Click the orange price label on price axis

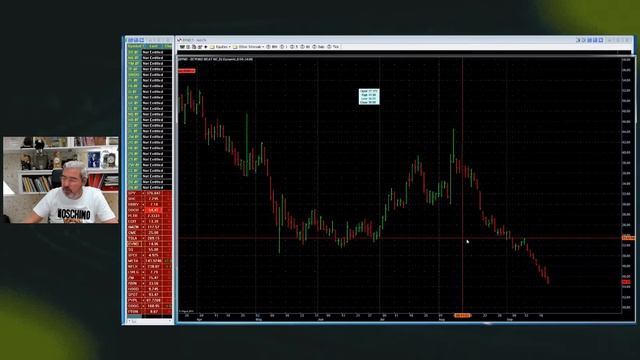pos(628,238)
